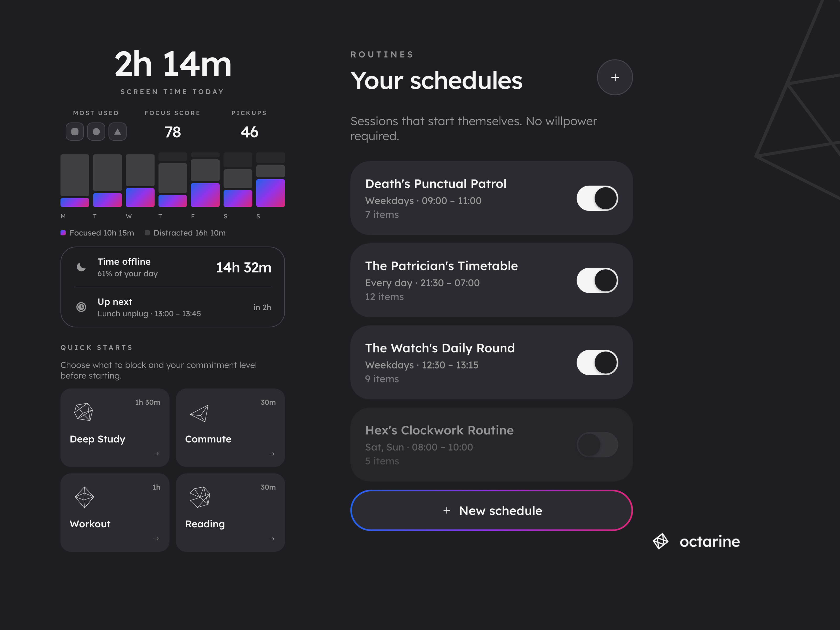The width and height of the screenshot is (840, 630).
Task: Start the Reading quick start
Action: (x=230, y=513)
